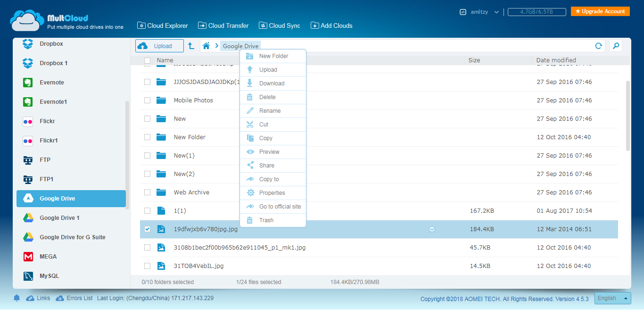The image size is (644, 310).
Task: Uncheck the 19dfwjxb6v780jpg.jpg file checkbox
Action: coord(148,229)
